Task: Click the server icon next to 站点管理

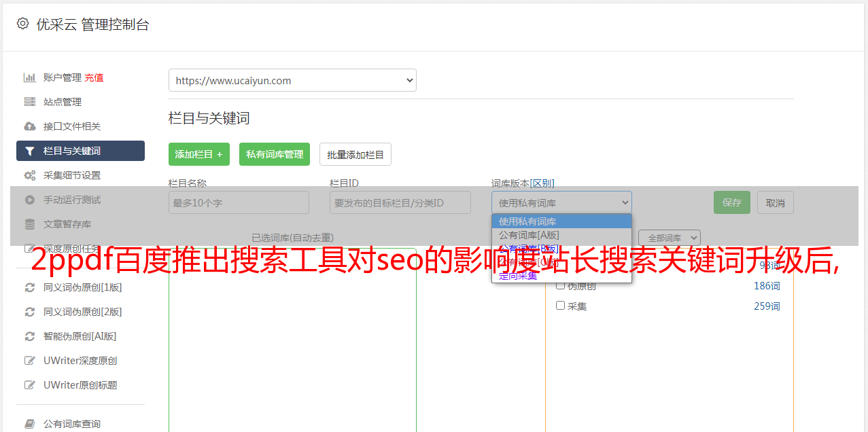Action: 29,102
